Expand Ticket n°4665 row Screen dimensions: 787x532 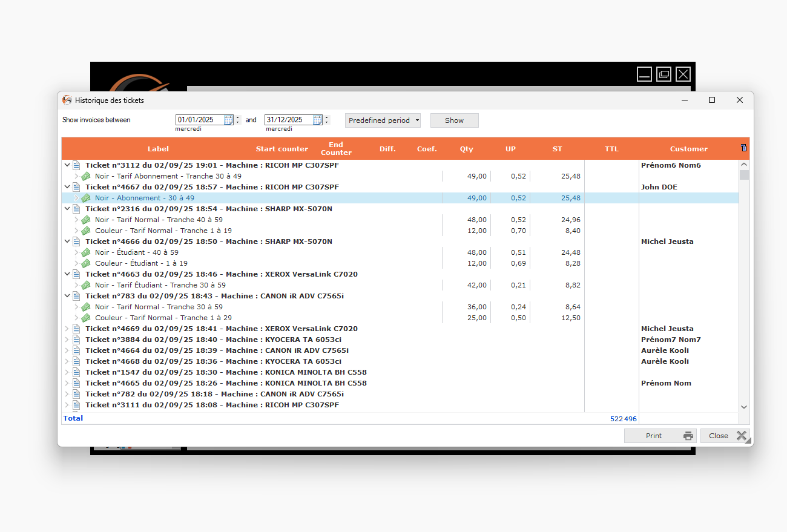[67, 383]
